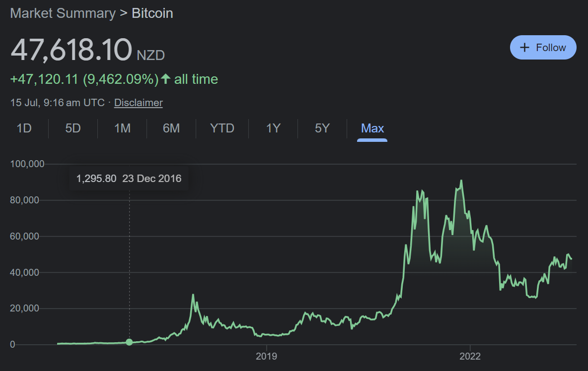Viewport: 588px width, 371px height.
Task: Click the NZD currency label
Action: coord(151,56)
